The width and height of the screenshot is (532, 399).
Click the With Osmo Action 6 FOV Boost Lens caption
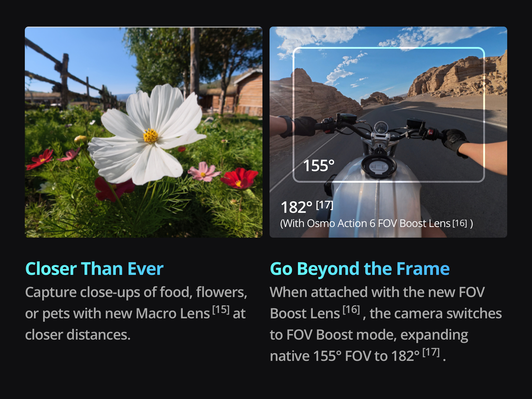(376, 223)
